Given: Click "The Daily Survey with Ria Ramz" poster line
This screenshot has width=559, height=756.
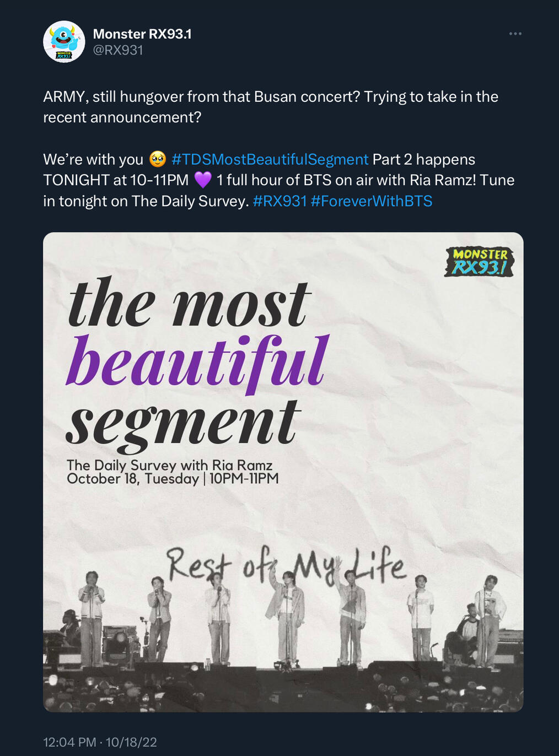Looking at the screenshot, I should click(x=170, y=465).
